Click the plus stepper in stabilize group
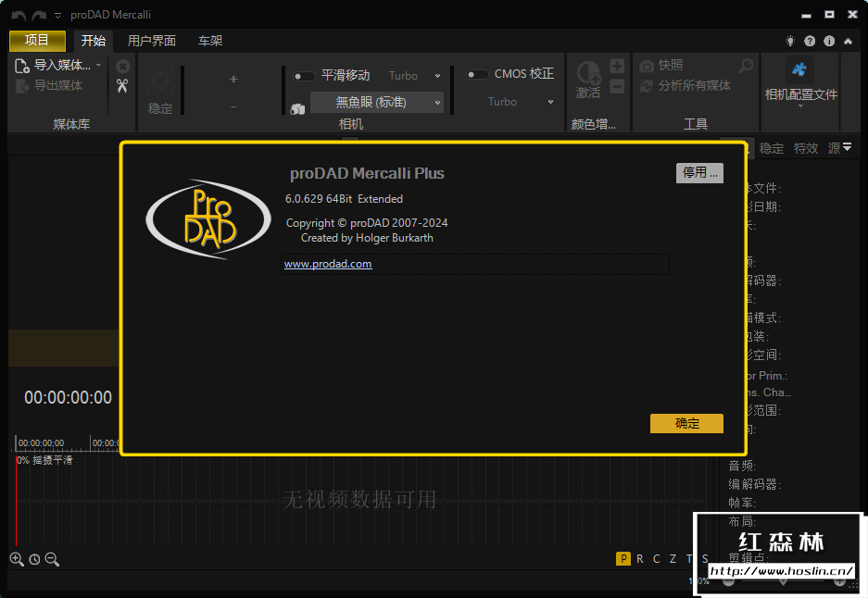The width and height of the screenshot is (868, 598). point(233,79)
